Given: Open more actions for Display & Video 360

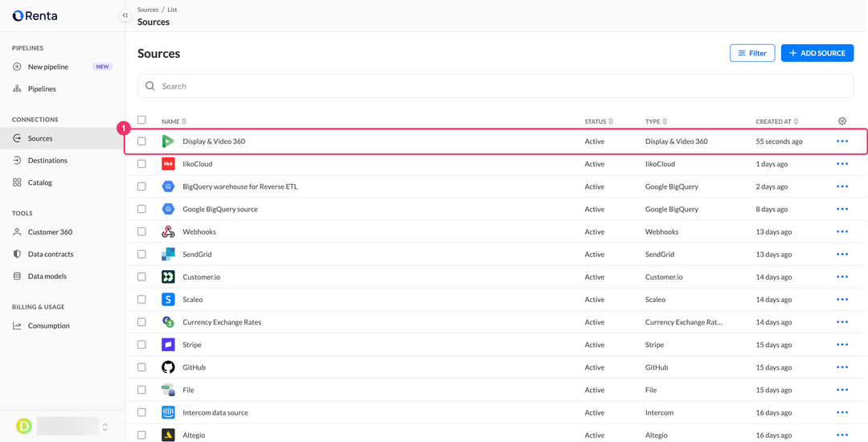Looking at the screenshot, I should click(x=842, y=141).
